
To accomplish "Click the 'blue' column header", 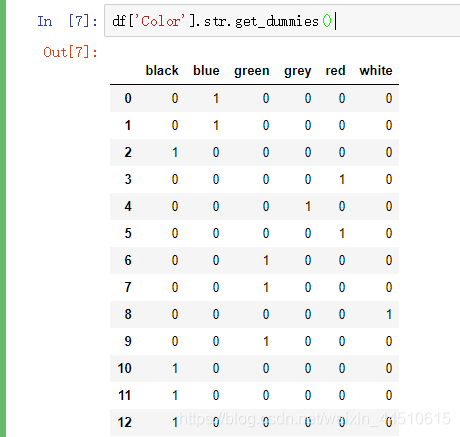I will tap(206, 71).
